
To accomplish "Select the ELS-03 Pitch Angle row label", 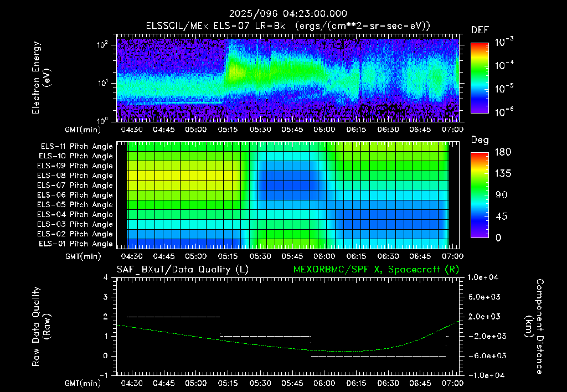I will point(75,224).
